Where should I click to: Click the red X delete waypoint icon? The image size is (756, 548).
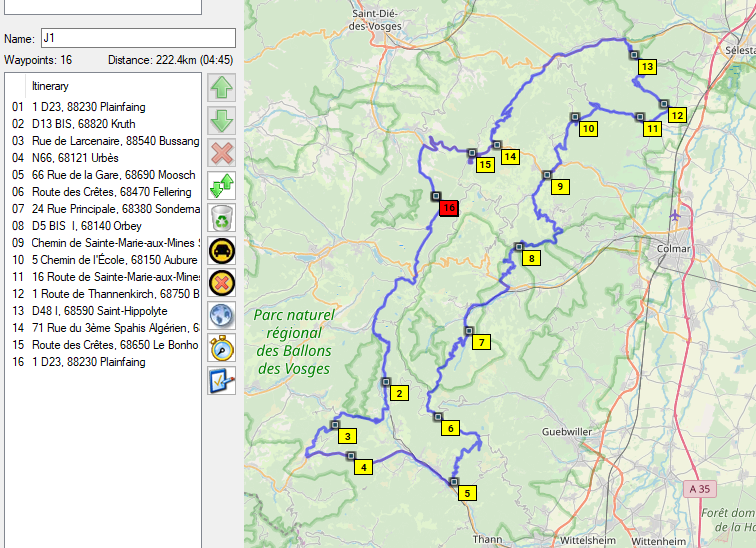[x=221, y=153]
